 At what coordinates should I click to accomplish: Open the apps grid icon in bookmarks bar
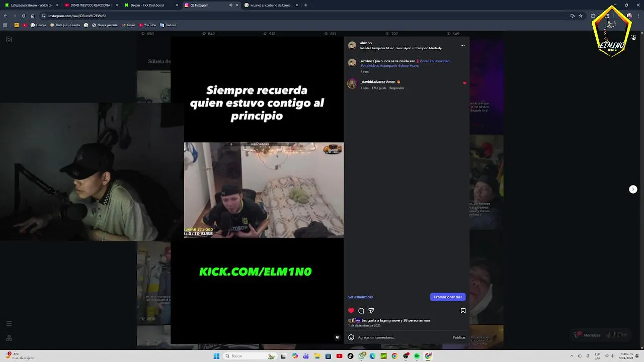click(6, 25)
